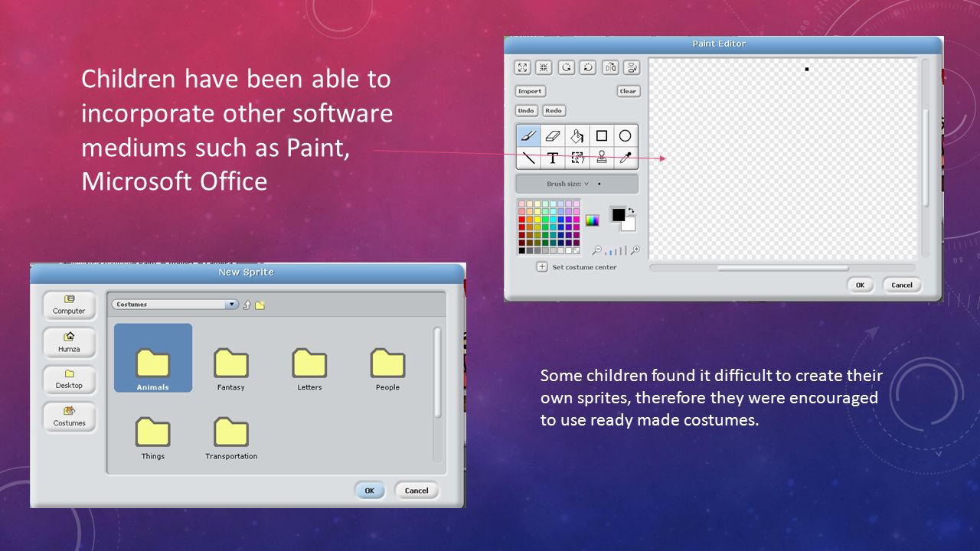Go to Humza home shortcut

pyautogui.click(x=70, y=341)
